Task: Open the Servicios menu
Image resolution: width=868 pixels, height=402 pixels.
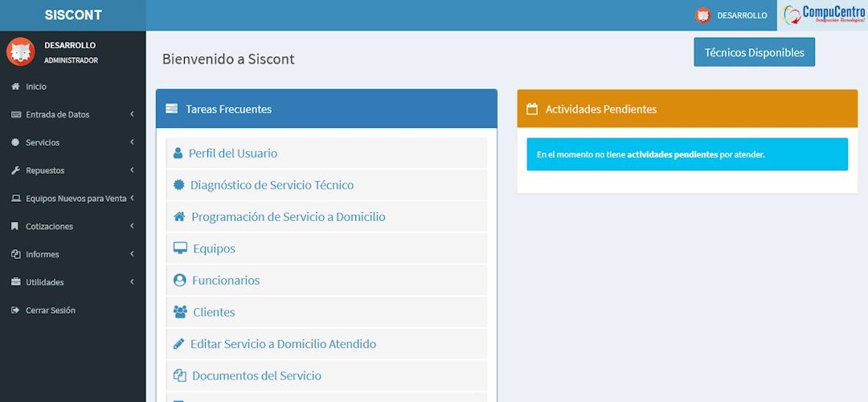Action: (72, 142)
